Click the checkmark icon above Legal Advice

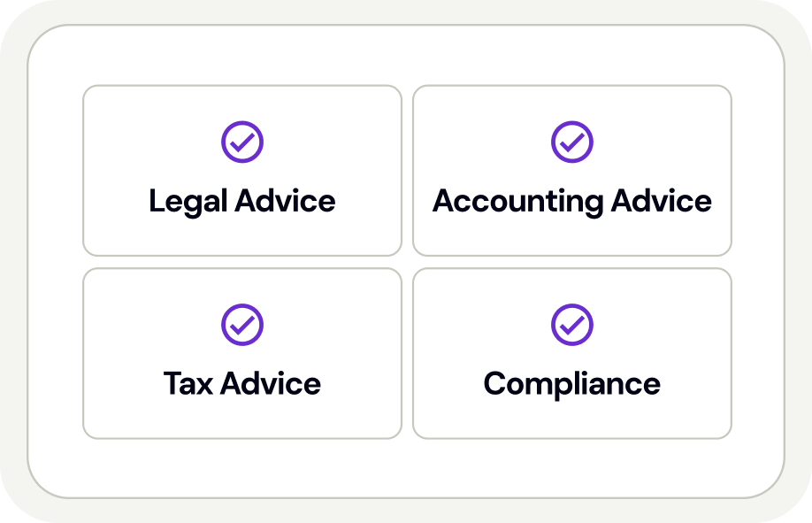242,142
